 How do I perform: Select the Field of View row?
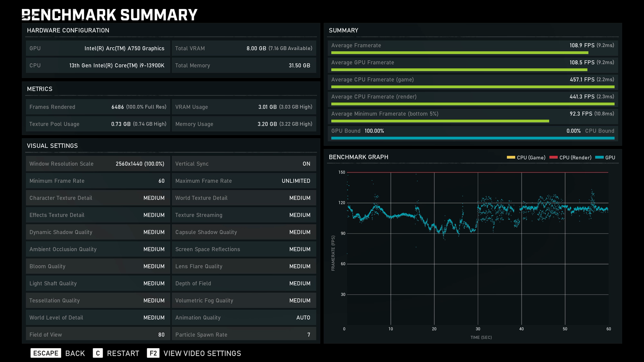98,334
